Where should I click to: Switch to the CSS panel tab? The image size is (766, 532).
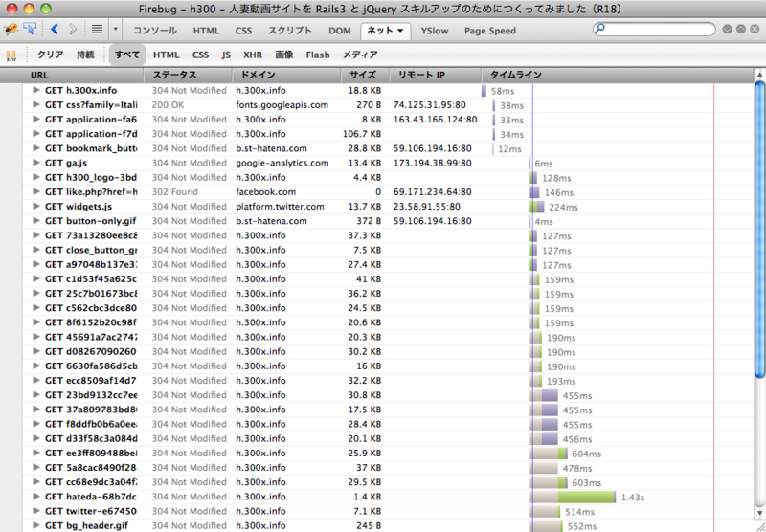(243, 31)
